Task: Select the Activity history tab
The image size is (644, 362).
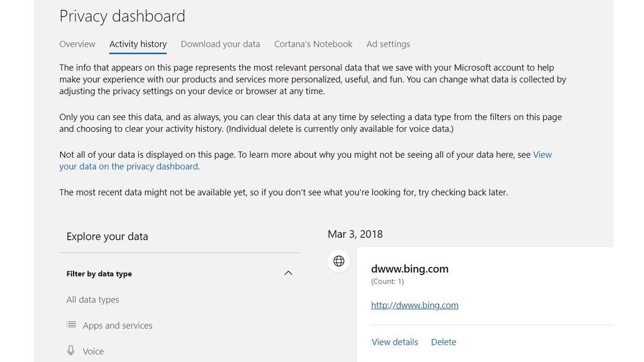Action: click(138, 44)
